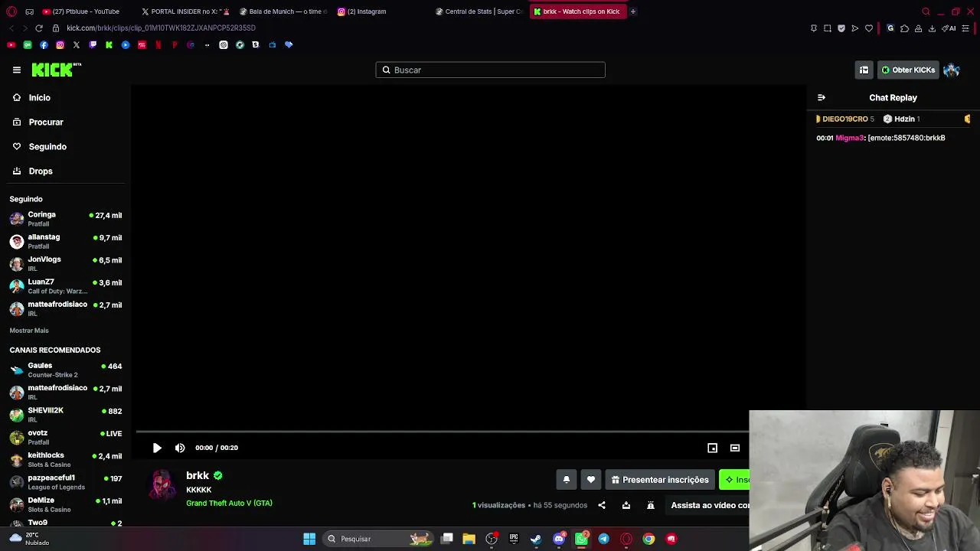Open the Grand Theft Auto V category link
The image size is (980, 551).
coord(229,503)
